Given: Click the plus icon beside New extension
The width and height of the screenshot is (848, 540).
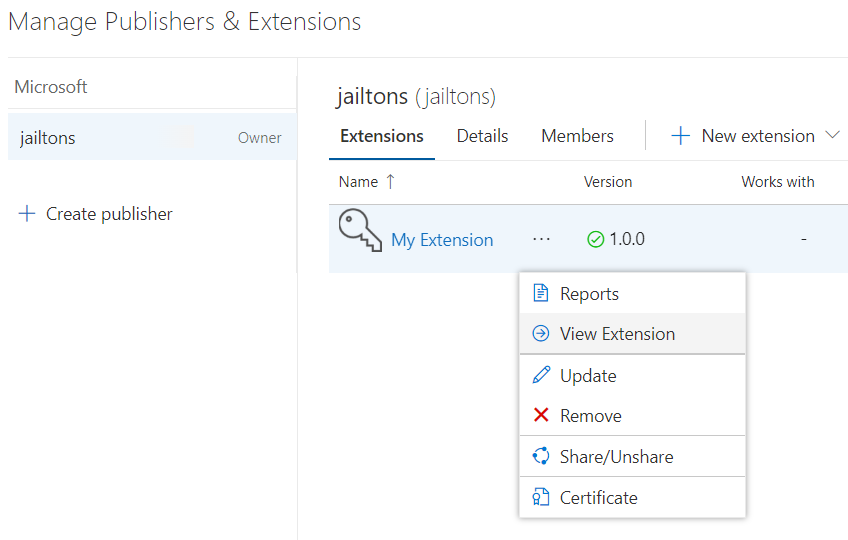Looking at the screenshot, I should [680, 136].
